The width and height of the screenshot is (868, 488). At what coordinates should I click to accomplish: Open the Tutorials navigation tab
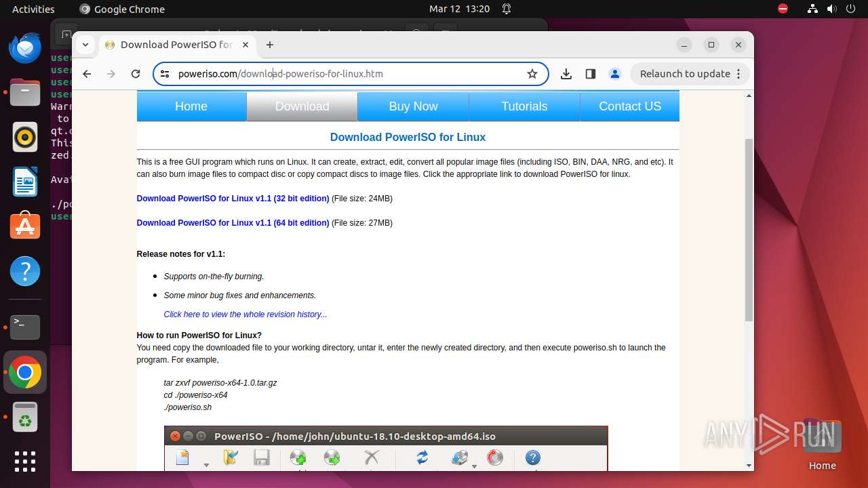[524, 106]
